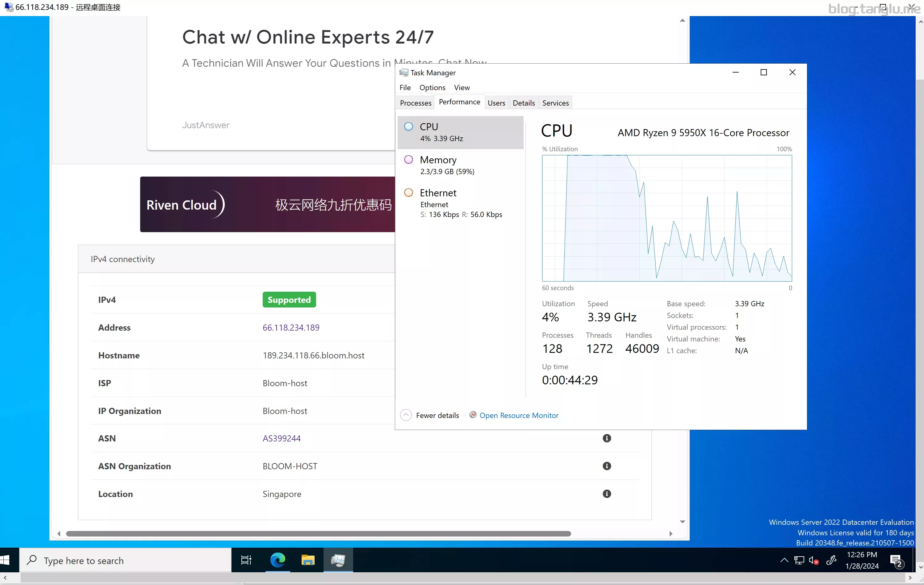Open the network status tray icon
Image resolution: width=924 pixels, height=585 pixels.
[799, 560]
